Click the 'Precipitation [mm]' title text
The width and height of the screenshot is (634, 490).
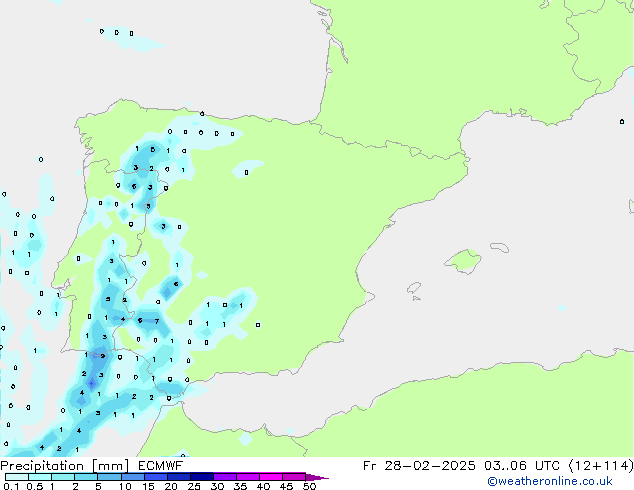(65, 466)
